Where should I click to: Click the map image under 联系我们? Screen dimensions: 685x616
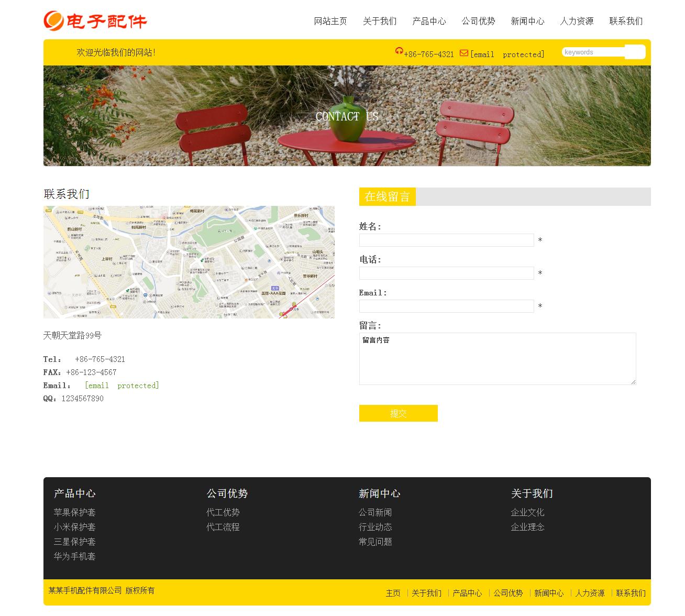point(189,262)
